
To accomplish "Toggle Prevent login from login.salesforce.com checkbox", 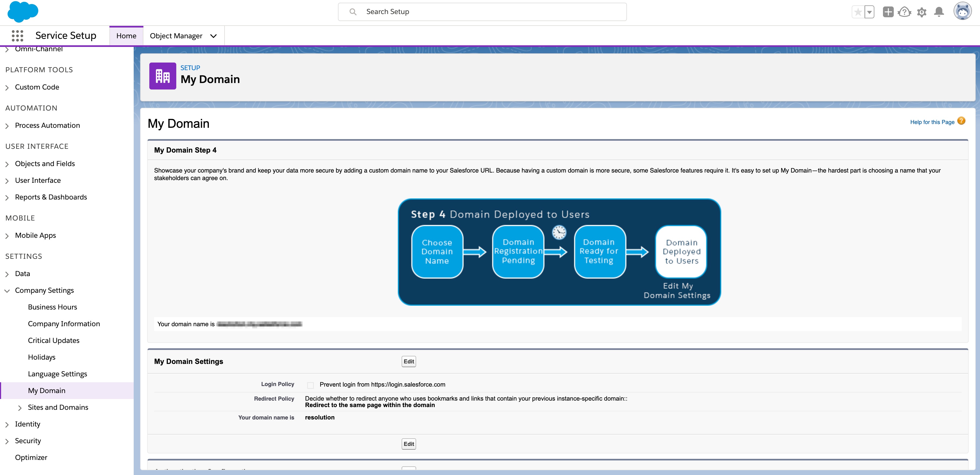I will (310, 385).
